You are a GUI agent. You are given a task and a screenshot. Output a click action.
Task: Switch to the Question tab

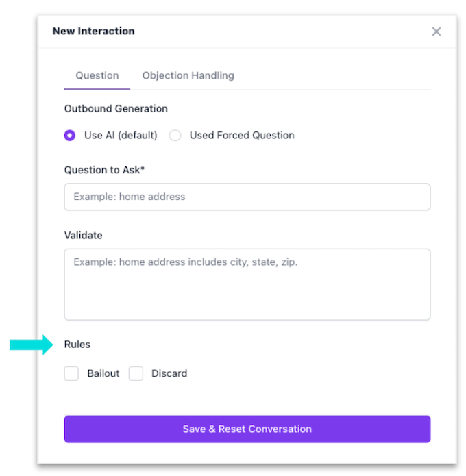point(97,75)
